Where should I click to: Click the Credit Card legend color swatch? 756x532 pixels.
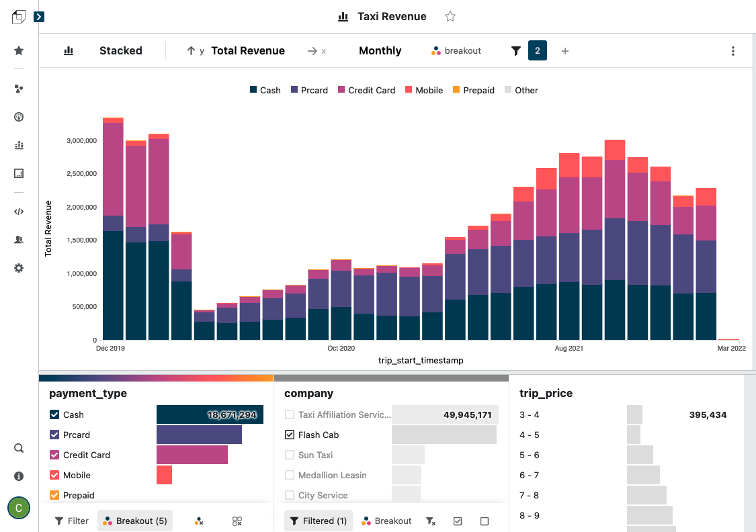[x=341, y=90]
